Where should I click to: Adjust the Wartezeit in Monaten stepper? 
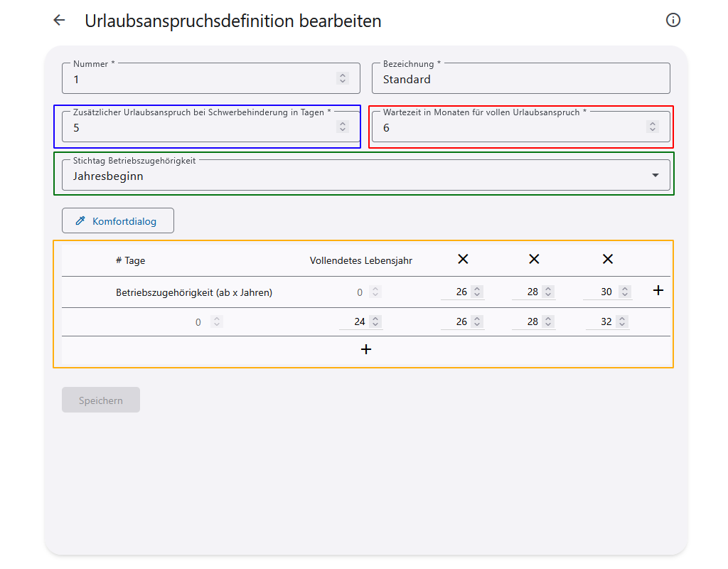[652, 127]
